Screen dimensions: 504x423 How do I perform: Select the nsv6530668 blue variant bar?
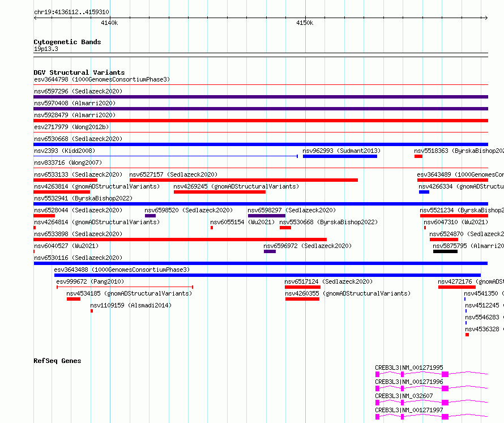click(260, 144)
